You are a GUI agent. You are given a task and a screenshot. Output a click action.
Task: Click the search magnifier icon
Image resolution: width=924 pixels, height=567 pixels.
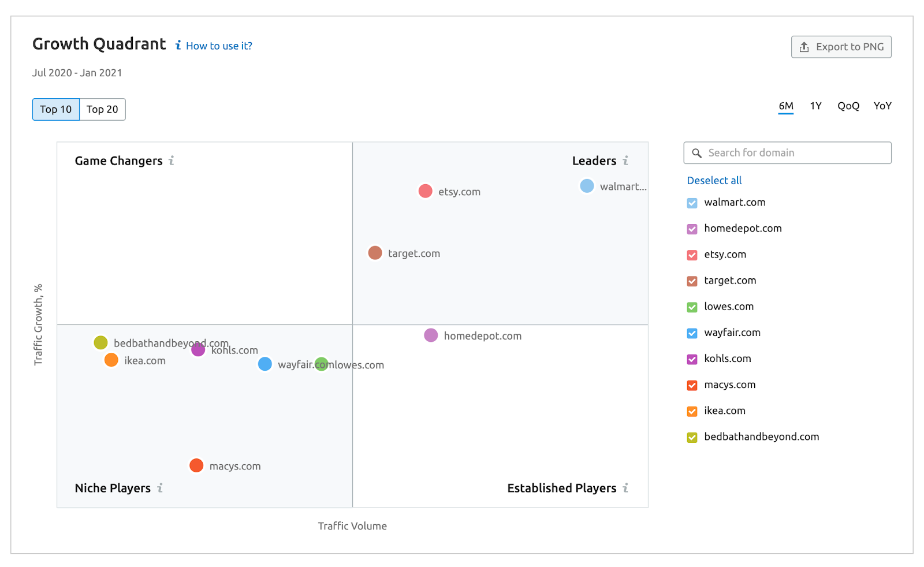click(x=697, y=153)
